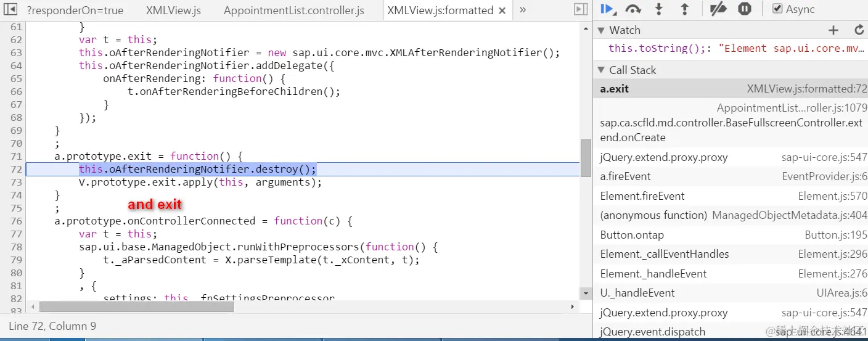Open the EventProvider.js source link

pyautogui.click(x=825, y=176)
